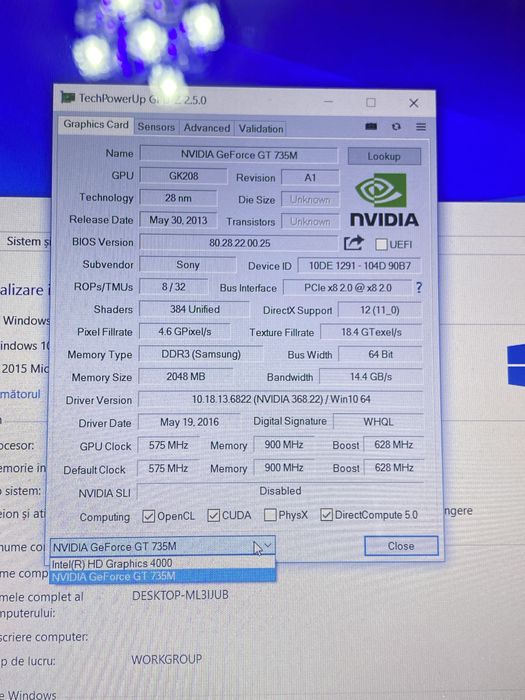This screenshot has width=525, height=700.
Task: Click the Driver Version field
Action: tap(281, 399)
